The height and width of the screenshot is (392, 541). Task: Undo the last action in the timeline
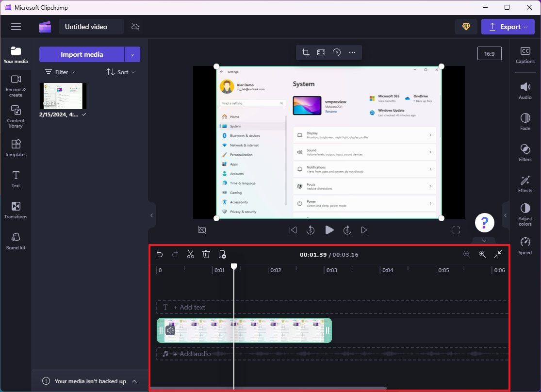click(160, 254)
